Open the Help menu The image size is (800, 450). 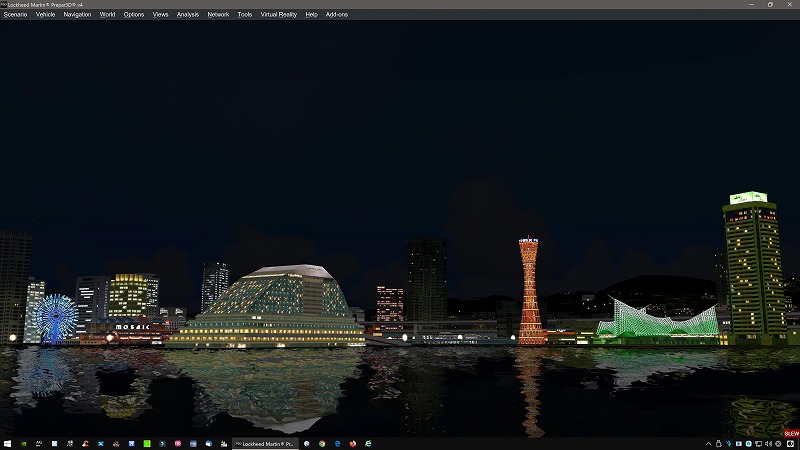click(311, 14)
